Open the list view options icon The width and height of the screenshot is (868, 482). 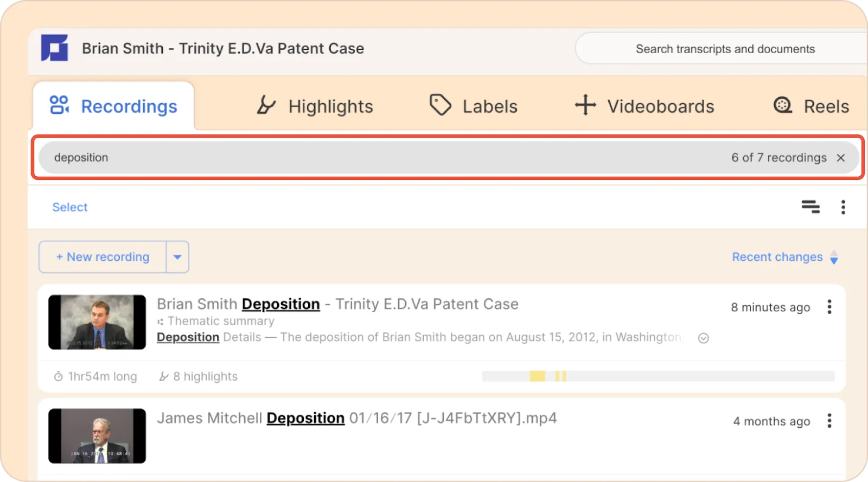810,207
